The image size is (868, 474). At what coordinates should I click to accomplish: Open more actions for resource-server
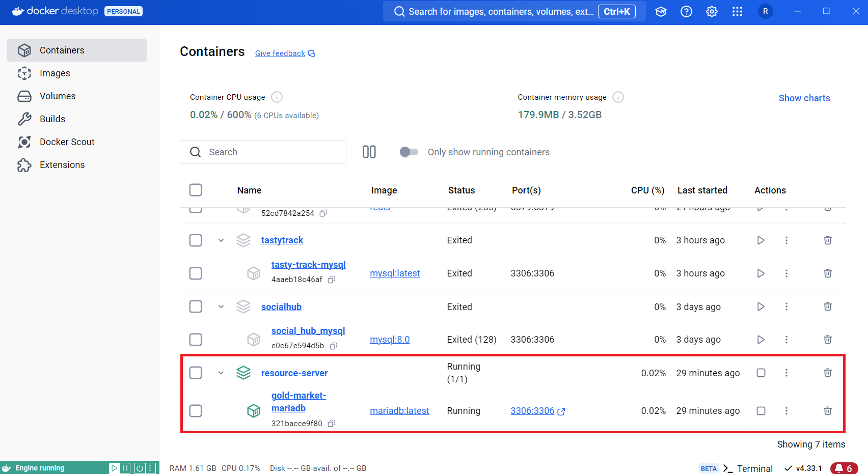click(x=786, y=373)
